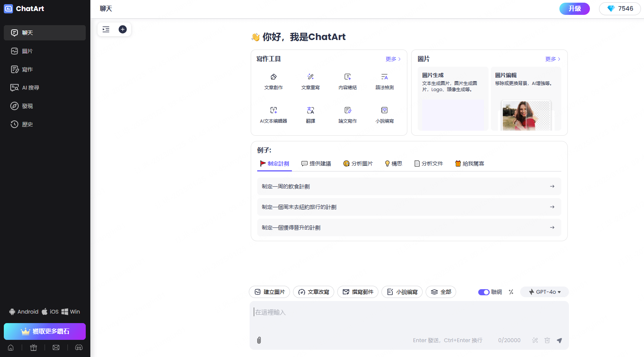
Task: Click the Discord icon in bottom sidebar
Action: [x=79, y=347]
